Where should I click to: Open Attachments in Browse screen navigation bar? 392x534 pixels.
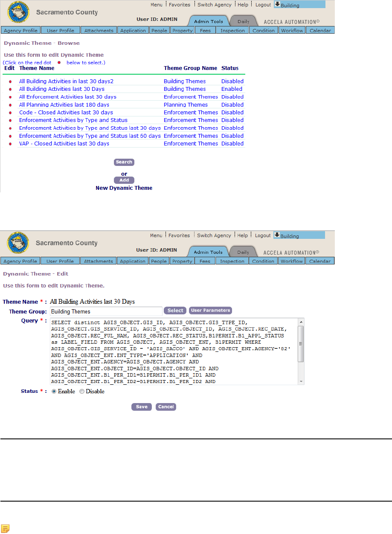(x=99, y=30)
